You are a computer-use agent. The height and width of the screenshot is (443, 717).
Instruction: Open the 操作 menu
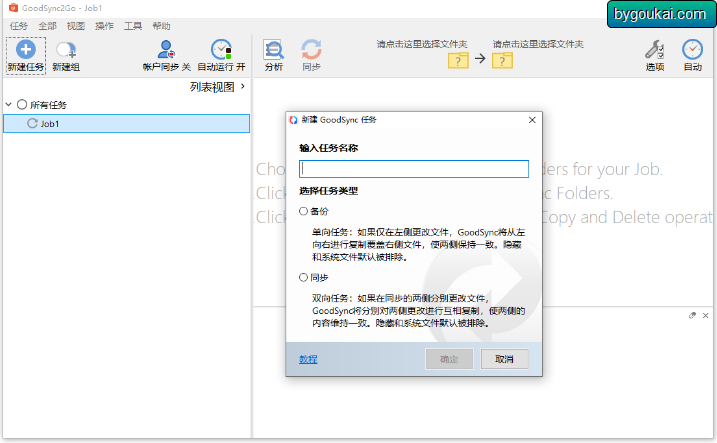tap(104, 26)
